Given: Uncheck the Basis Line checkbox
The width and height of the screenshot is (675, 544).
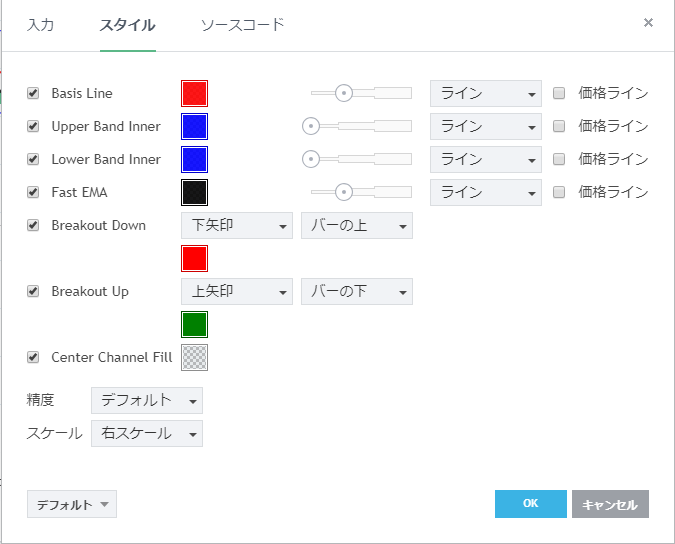Looking at the screenshot, I should point(32,94).
